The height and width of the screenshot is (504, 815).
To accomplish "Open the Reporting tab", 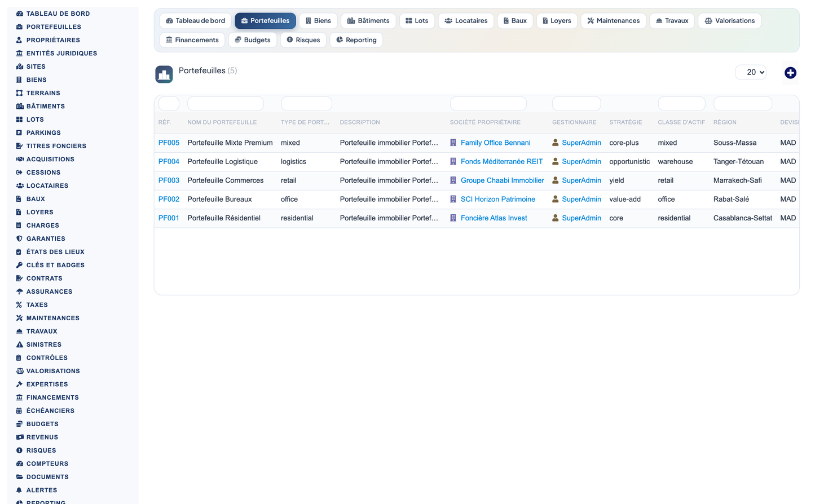I will [x=356, y=40].
